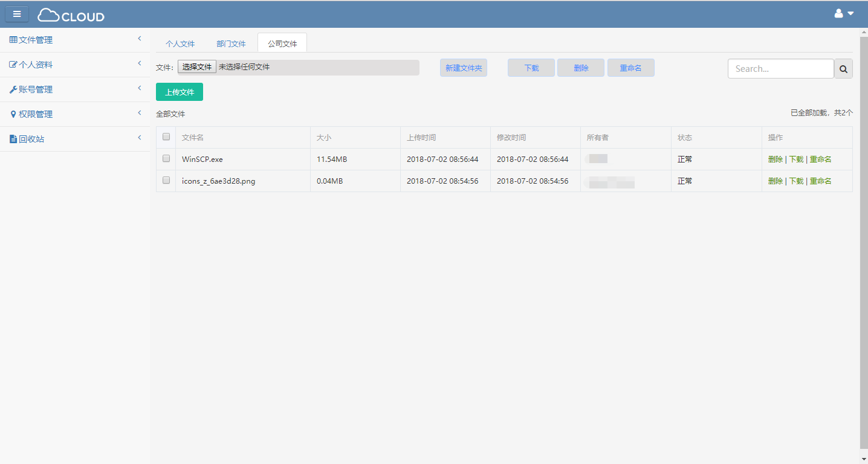
Task: Switch to the 个人文件 tab
Action: pos(180,44)
